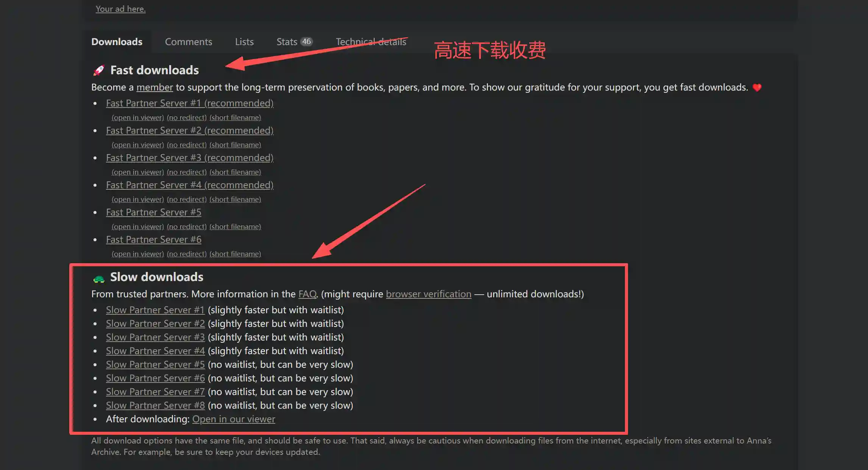Click the red heart icon
Screen dimensions: 868x470
pos(757,87)
